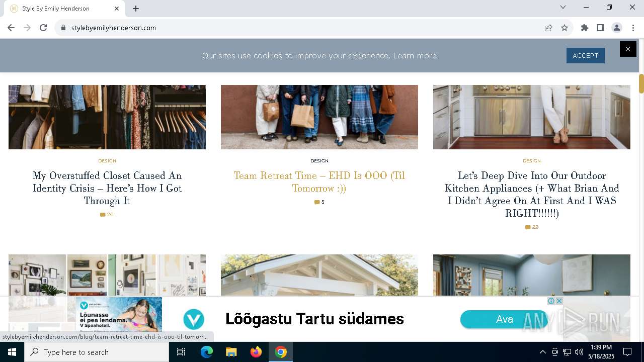This screenshot has height=362, width=644.
Task: Click the lock icon in address bar
Action: pyautogui.click(x=63, y=28)
